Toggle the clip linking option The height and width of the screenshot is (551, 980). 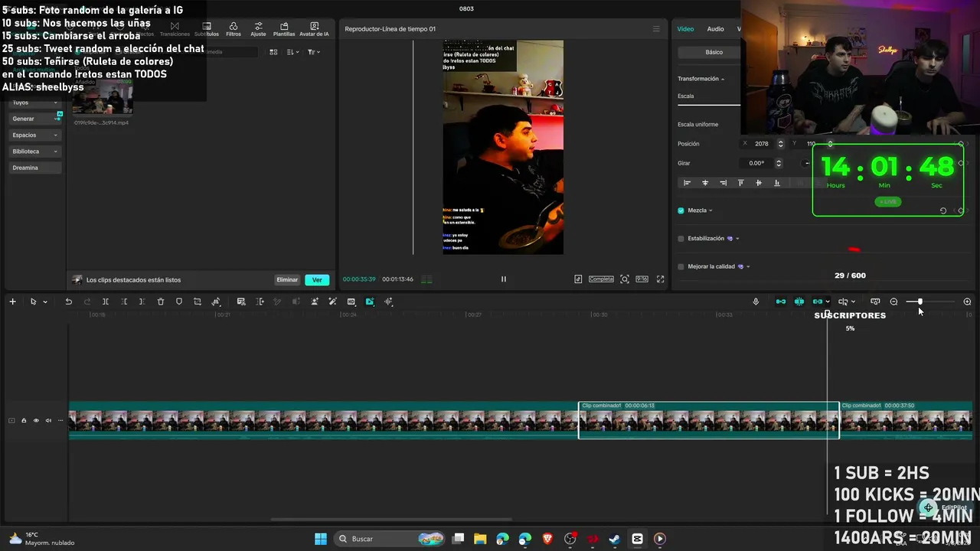click(x=818, y=302)
